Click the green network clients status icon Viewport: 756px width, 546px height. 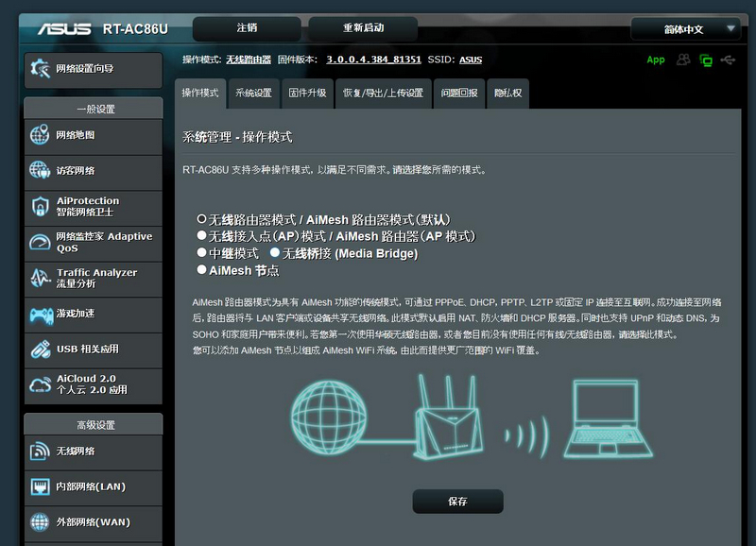pyautogui.click(x=706, y=60)
